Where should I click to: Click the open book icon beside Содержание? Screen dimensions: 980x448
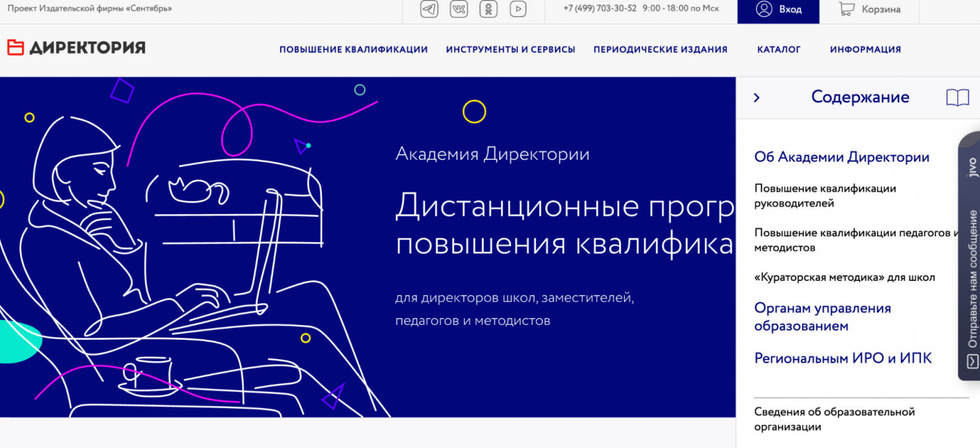tap(957, 97)
